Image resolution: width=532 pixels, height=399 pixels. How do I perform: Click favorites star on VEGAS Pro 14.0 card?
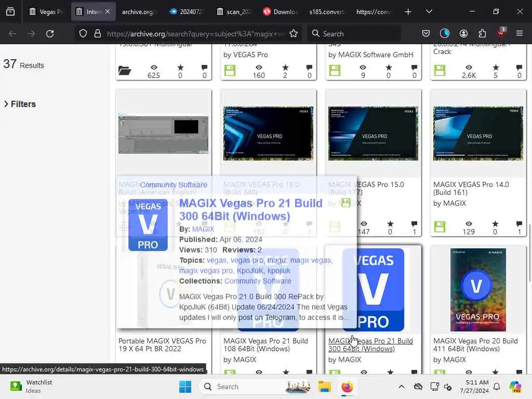[495, 223]
